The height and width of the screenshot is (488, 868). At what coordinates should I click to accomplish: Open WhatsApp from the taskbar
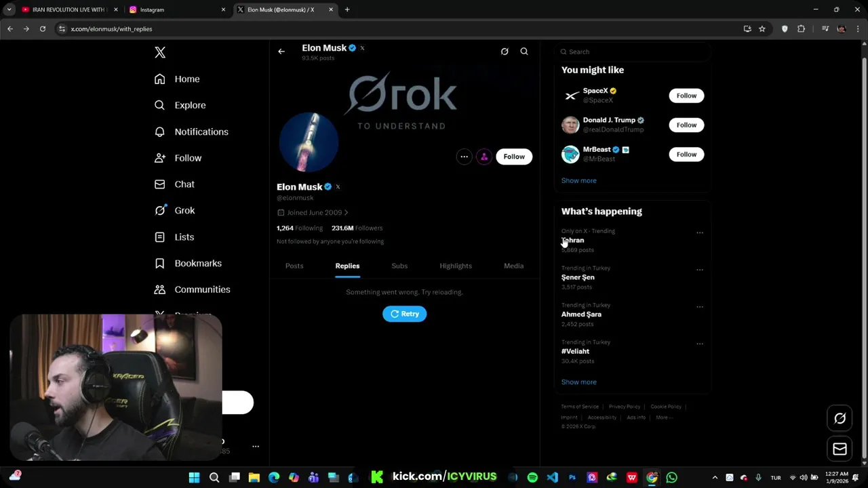click(x=672, y=478)
